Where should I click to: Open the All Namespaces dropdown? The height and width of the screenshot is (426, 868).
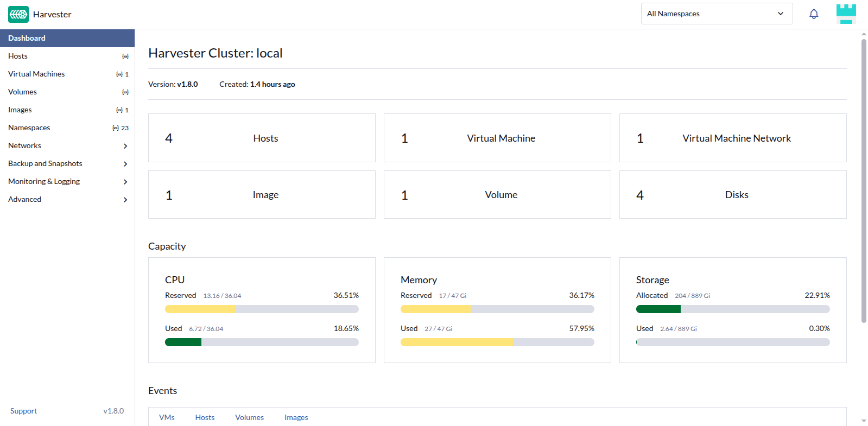click(x=717, y=14)
